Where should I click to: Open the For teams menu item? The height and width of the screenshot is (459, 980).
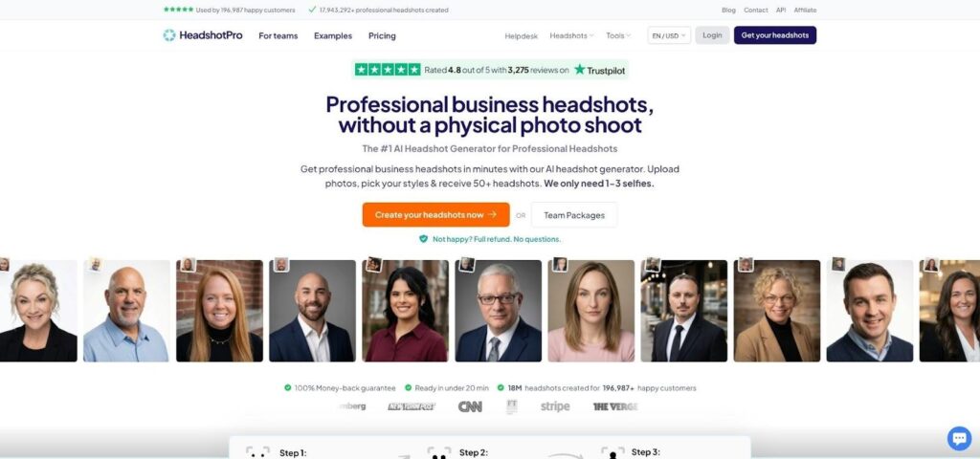[278, 35]
